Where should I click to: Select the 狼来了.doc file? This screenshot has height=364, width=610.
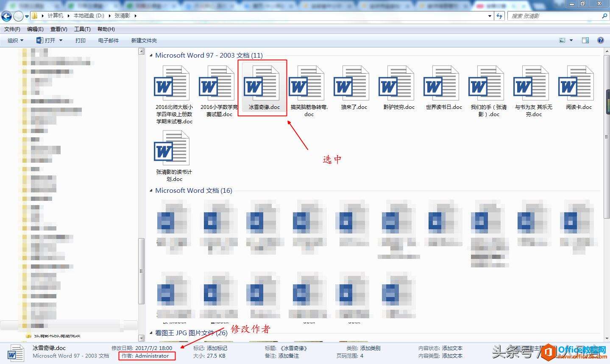(x=354, y=88)
